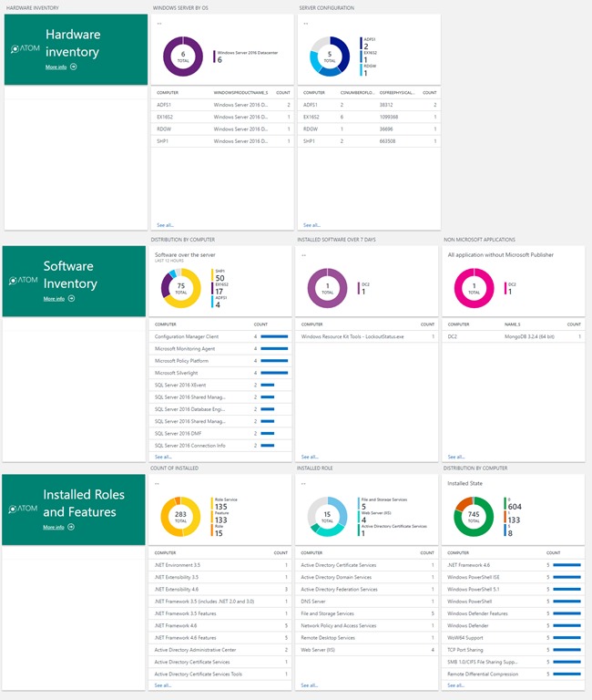The width and height of the screenshot is (592, 700).
Task: Click the Active Directory Administrative Center row
Action: (219, 650)
